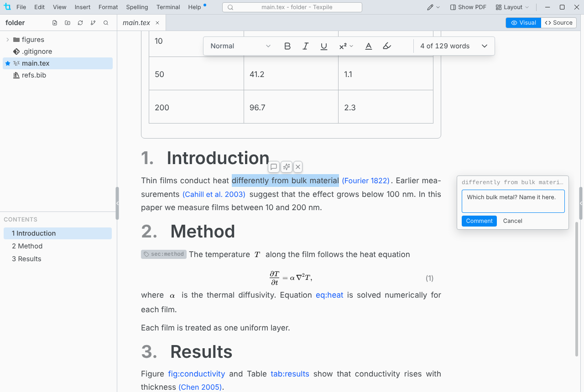Toggle Show PDF preview
This screenshot has height=392, width=584.
pyautogui.click(x=468, y=7)
